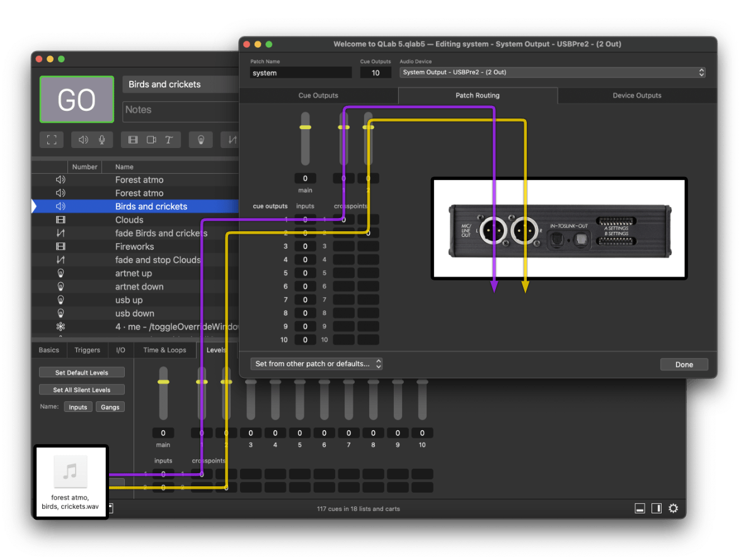Select the fullscreen toolbar icon under GO
The image size is (741, 560).
pyautogui.click(x=52, y=140)
